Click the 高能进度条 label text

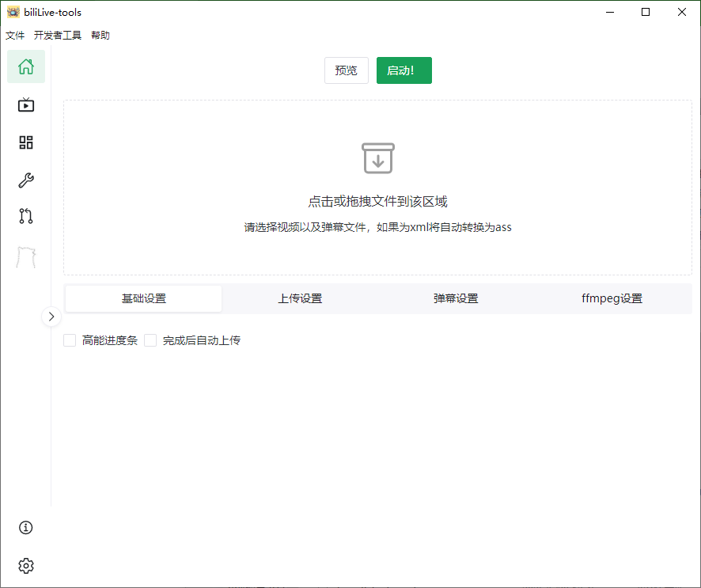click(x=109, y=340)
